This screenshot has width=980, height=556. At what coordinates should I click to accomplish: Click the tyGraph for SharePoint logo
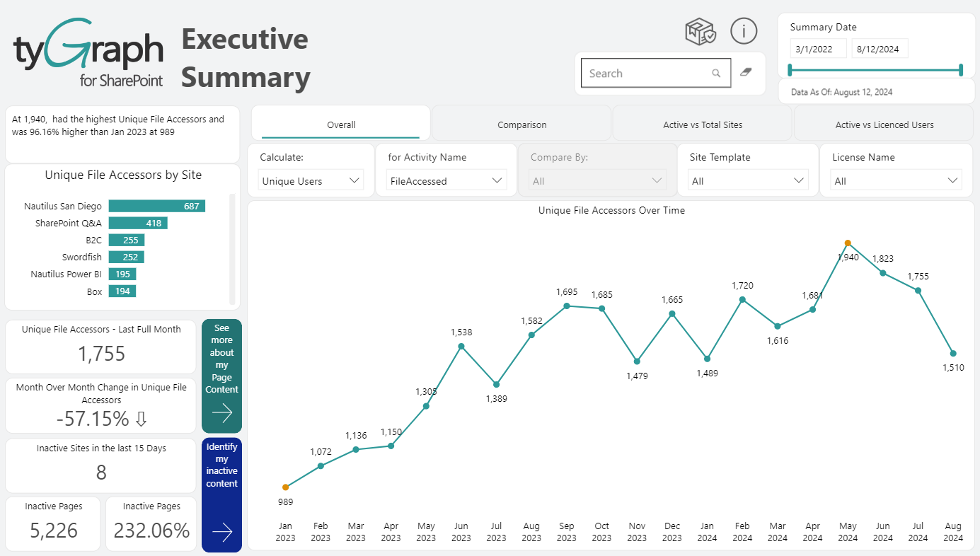[x=88, y=54]
